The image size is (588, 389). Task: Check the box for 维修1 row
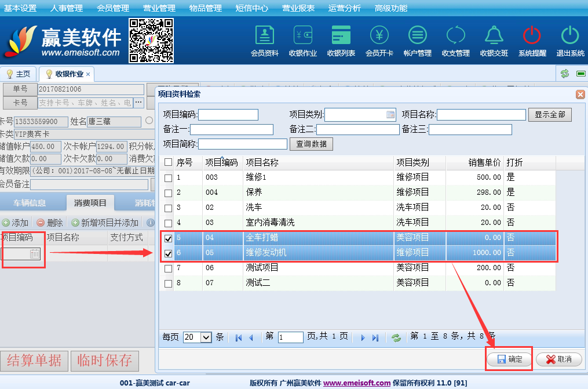coord(169,178)
